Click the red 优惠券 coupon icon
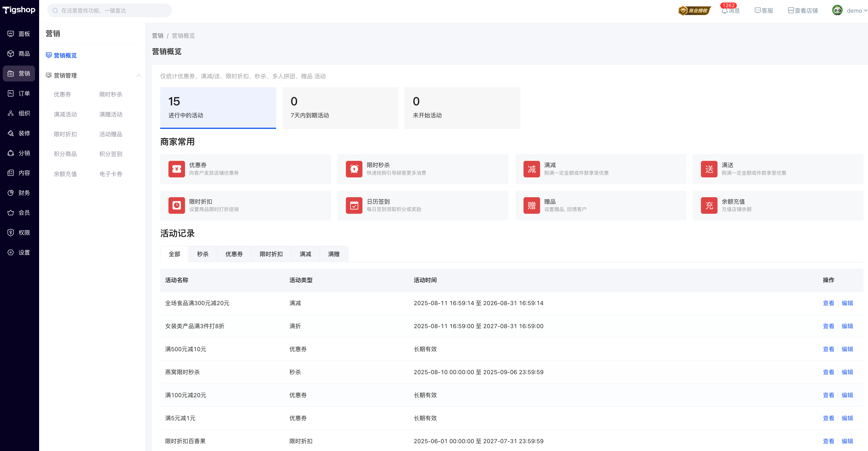868x451 pixels. [176, 169]
